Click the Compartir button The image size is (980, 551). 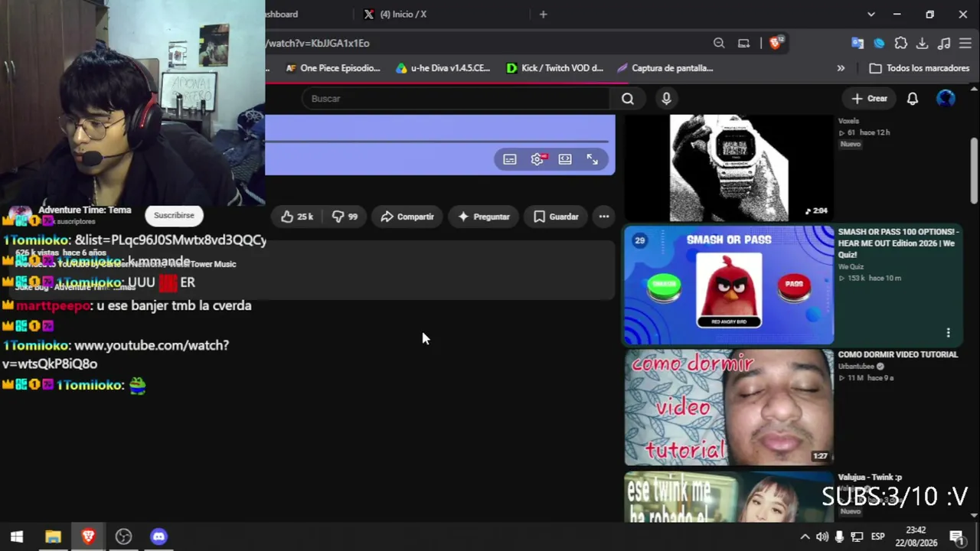407,217
